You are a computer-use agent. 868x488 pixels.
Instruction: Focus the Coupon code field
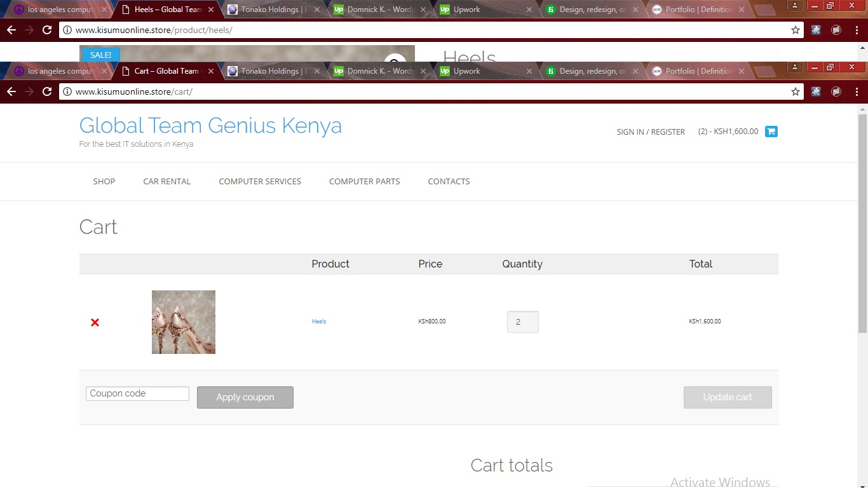[x=137, y=393]
